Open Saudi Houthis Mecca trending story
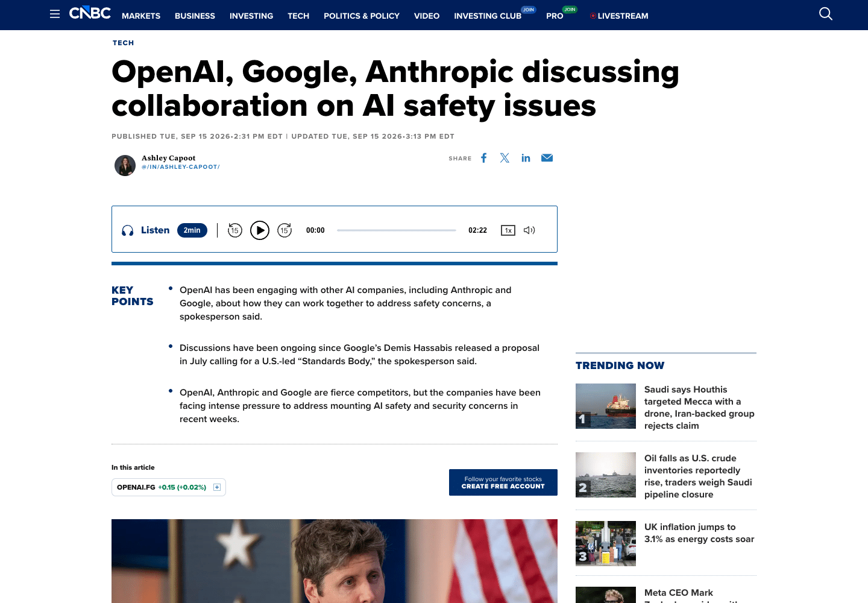Viewport: 868px width, 603px height. coord(699,408)
